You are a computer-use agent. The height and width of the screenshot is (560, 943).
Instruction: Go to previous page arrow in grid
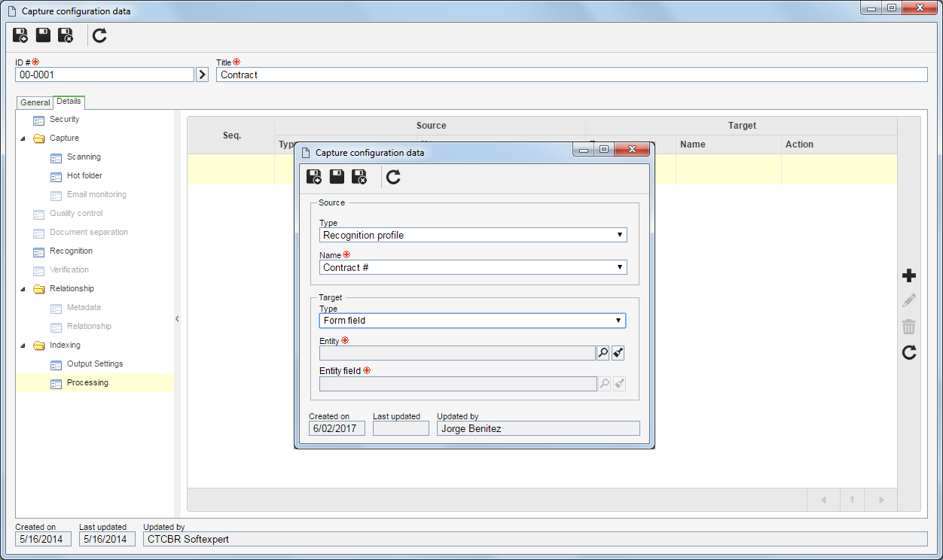point(824,500)
